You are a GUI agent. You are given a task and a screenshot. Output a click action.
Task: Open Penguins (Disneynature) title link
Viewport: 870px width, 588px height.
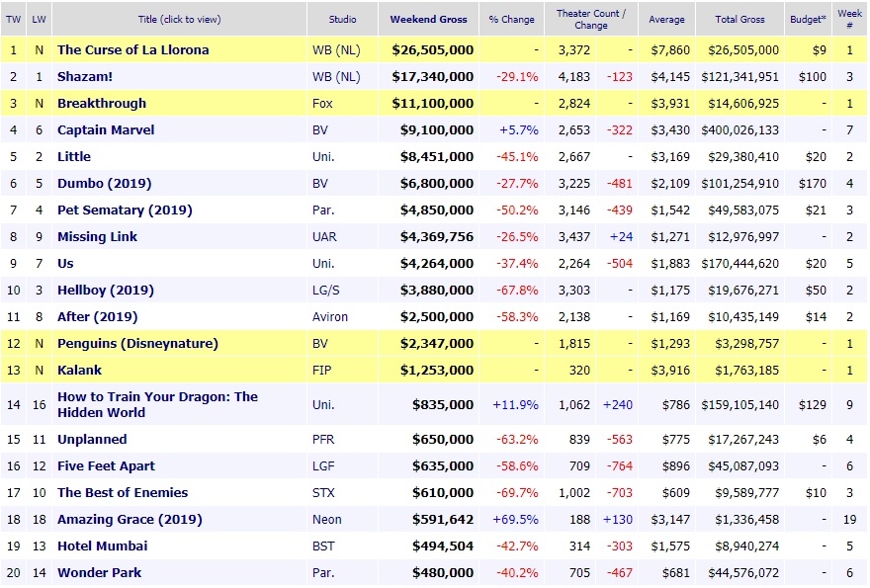(x=137, y=343)
